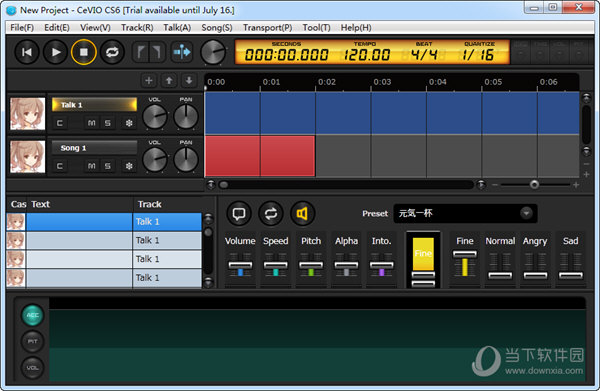The width and height of the screenshot is (600, 391).
Task: Click the Alpha fader
Action: pos(346,264)
